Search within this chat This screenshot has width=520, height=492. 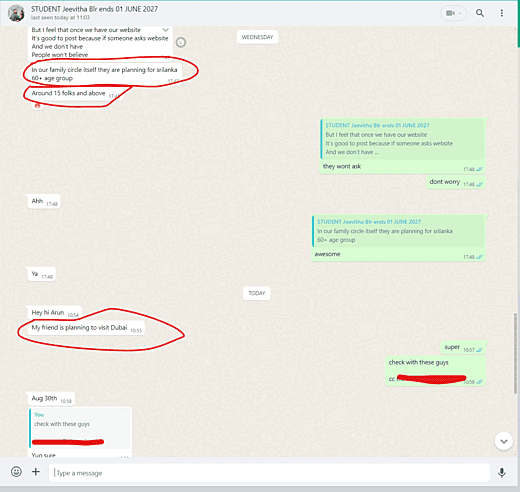tap(480, 13)
